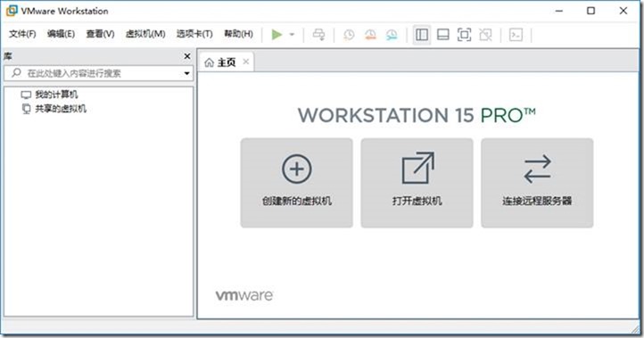Click the console view icon

pyautogui.click(x=516, y=35)
